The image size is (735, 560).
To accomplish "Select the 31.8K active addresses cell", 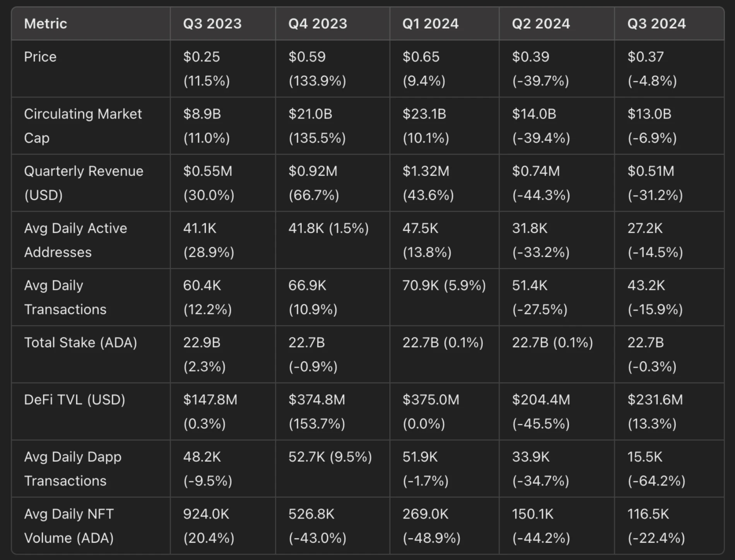I will pos(541,240).
